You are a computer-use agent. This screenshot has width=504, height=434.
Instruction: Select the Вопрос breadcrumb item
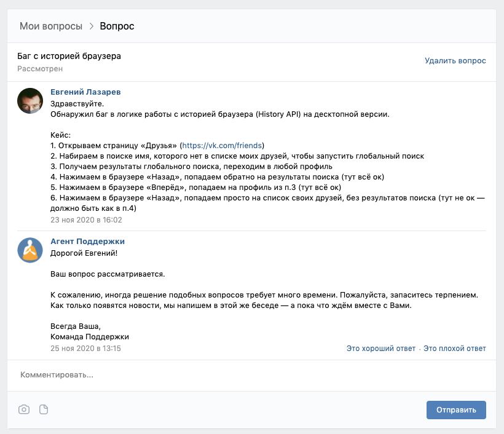pos(117,26)
